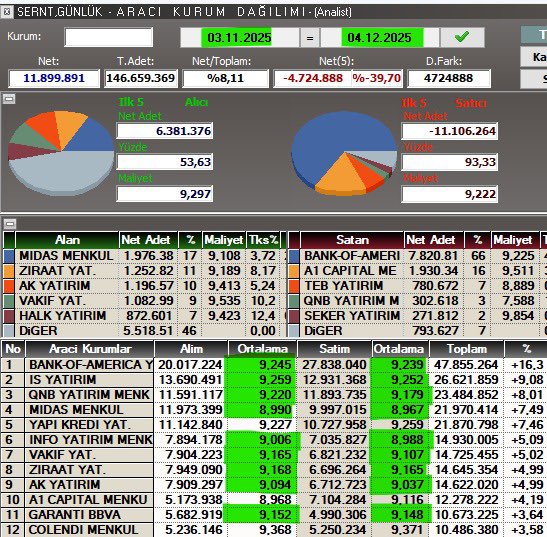Click Toplam value 10.486.380
This screenshot has height=537, width=547.
pyautogui.click(x=466, y=530)
